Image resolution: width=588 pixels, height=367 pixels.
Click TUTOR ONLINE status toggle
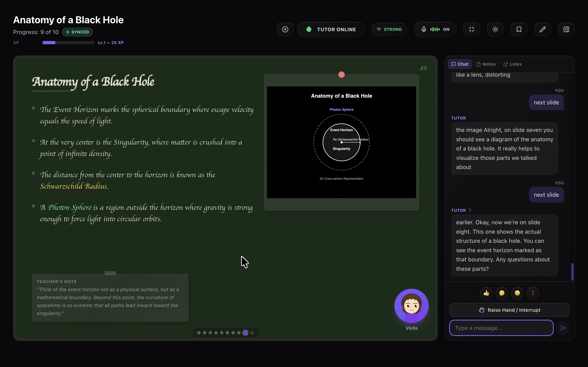point(331,29)
